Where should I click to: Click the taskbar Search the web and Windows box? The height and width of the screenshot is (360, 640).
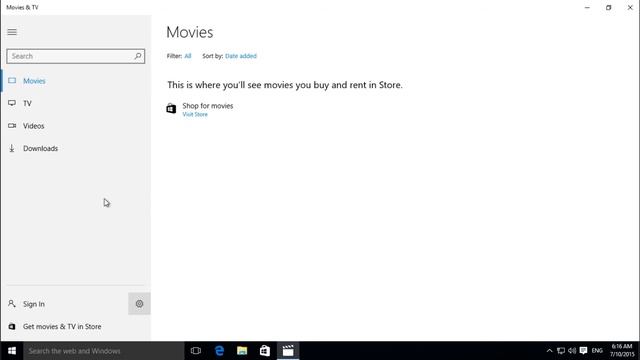tap(104, 351)
